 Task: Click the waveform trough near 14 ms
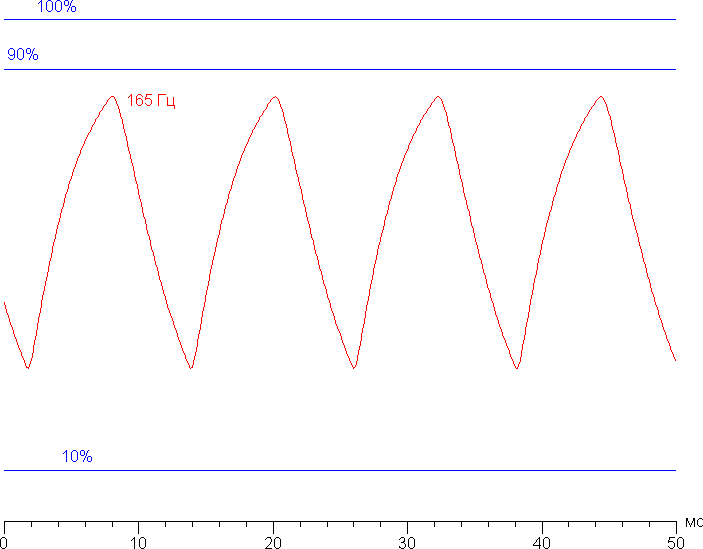click(191, 368)
